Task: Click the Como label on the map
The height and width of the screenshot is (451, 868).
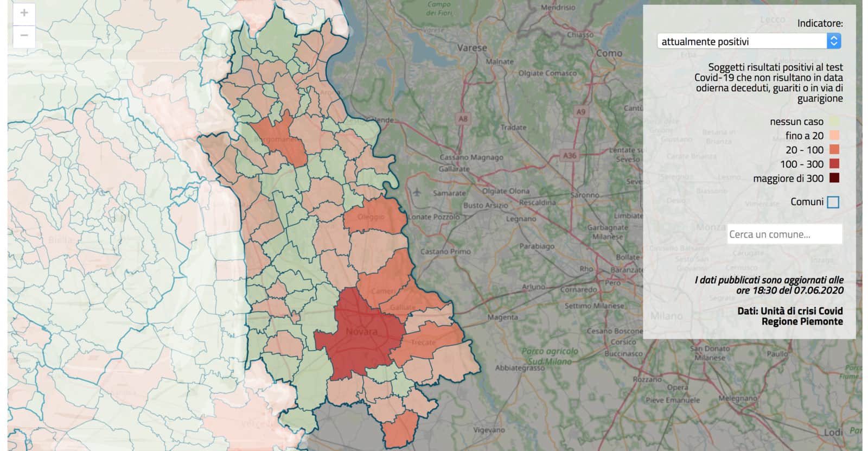Action: coord(609,53)
